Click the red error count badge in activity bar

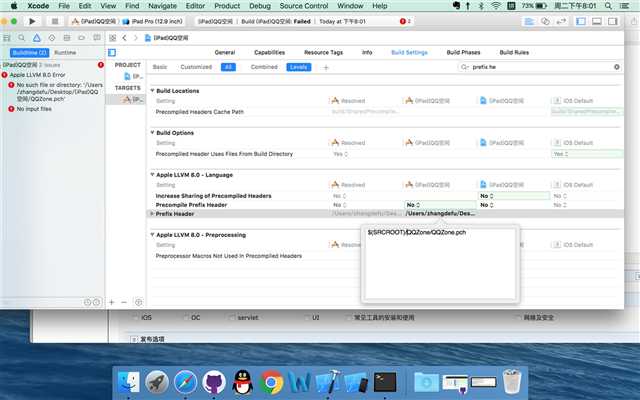coord(405,21)
